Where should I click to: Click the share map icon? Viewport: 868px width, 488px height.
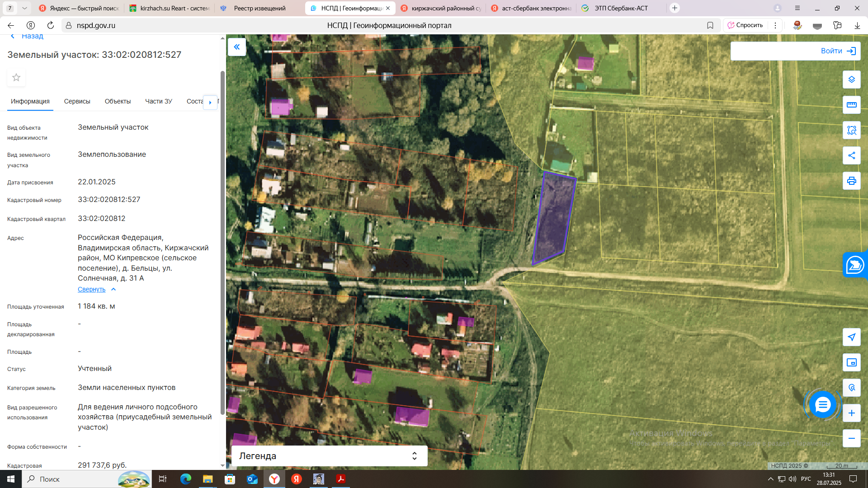coord(851,155)
